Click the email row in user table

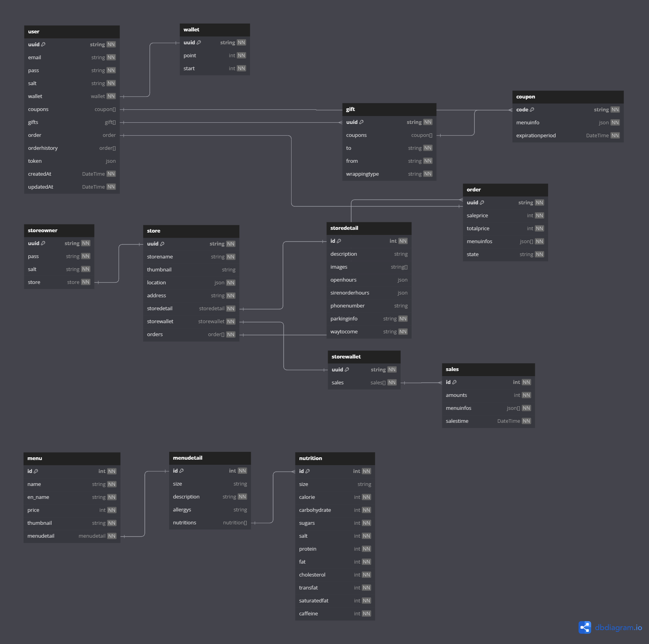coord(72,58)
